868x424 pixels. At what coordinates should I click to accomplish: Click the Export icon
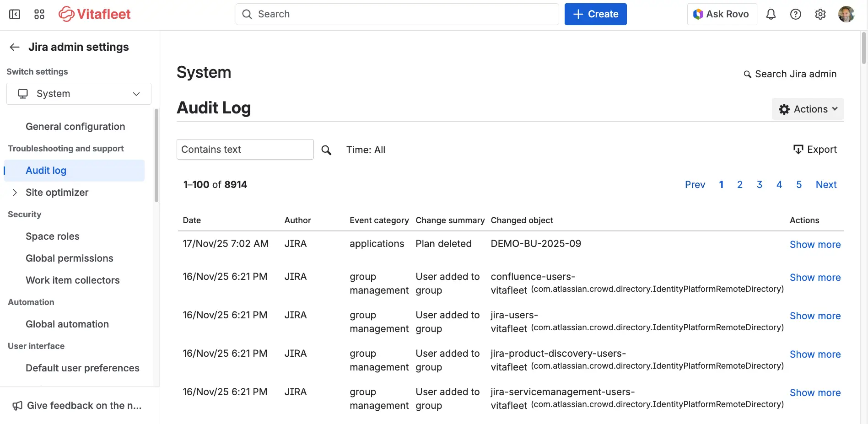[798, 150]
